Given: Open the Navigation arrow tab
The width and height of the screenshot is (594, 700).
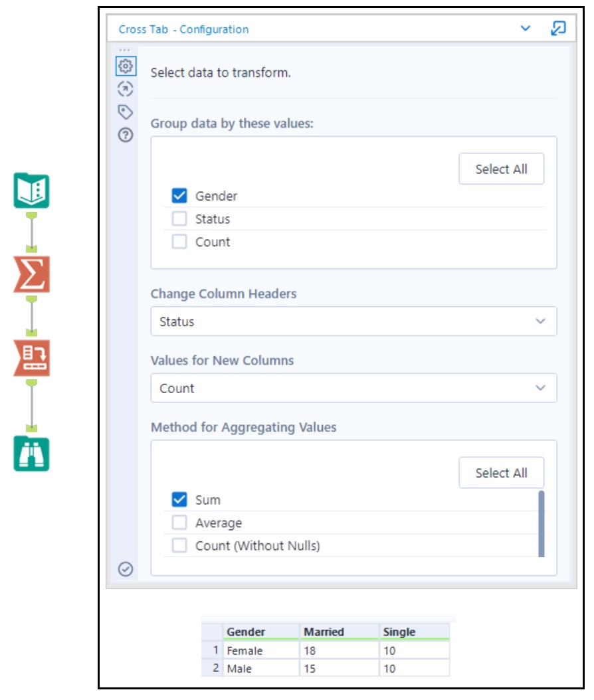Looking at the screenshot, I should point(126,89).
